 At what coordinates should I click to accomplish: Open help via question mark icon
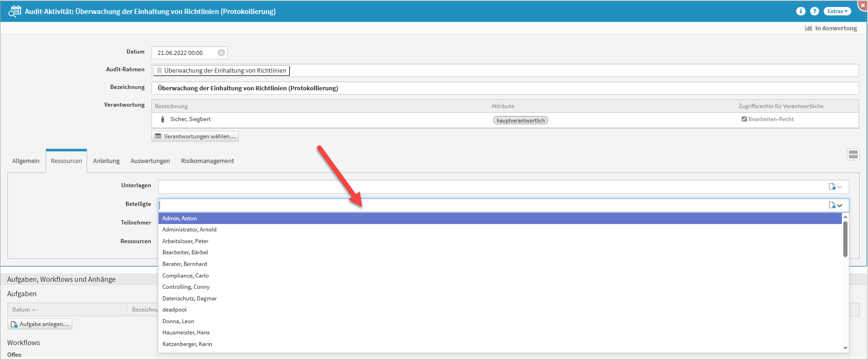tap(814, 11)
